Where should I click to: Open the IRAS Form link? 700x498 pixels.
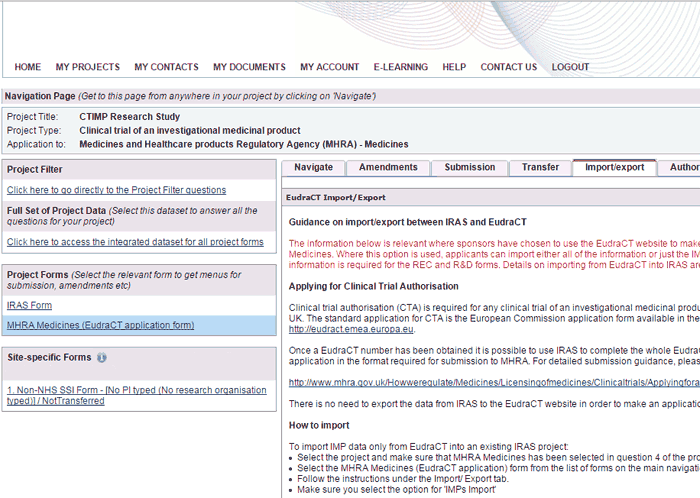point(29,305)
